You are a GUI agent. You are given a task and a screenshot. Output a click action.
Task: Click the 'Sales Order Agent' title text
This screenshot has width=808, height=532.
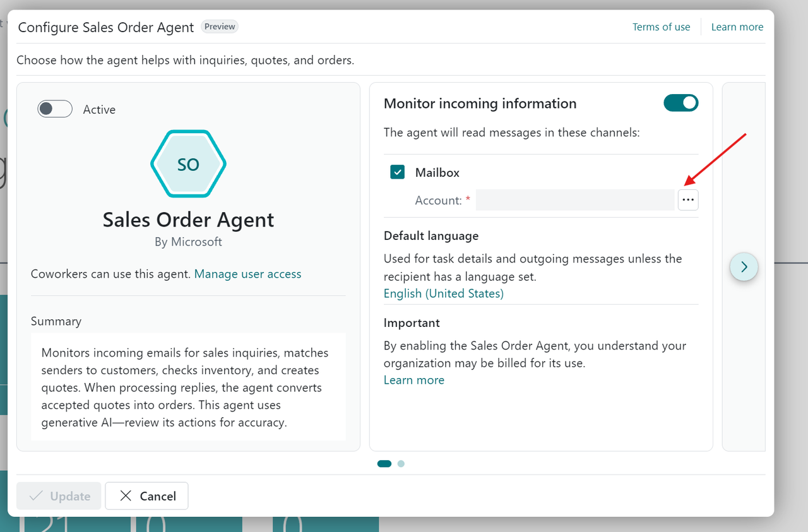[x=188, y=220]
